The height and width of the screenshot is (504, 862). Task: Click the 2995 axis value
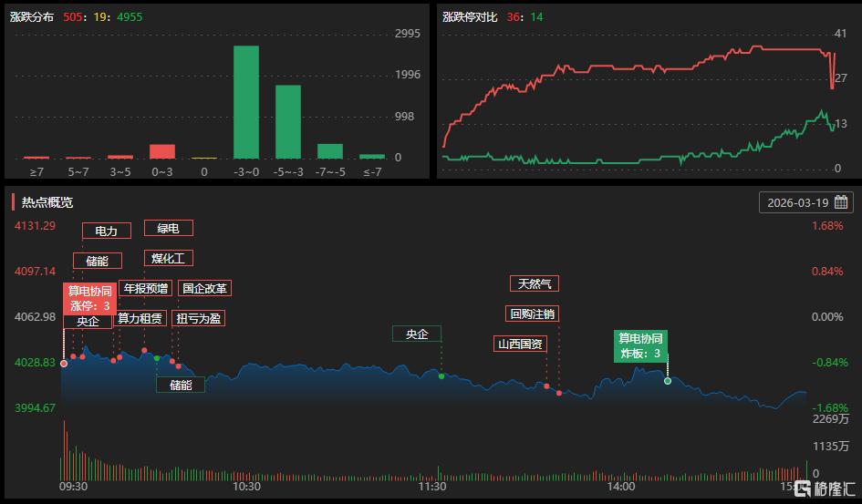(x=408, y=34)
